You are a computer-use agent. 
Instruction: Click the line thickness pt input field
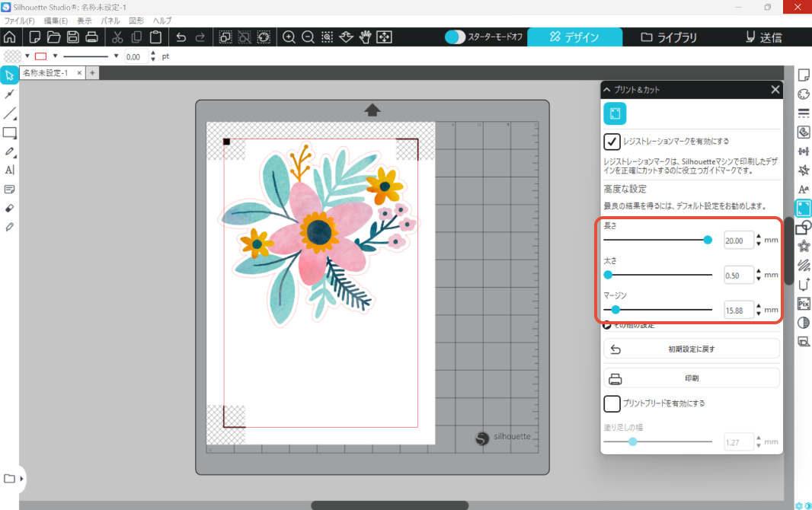coord(136,57)
